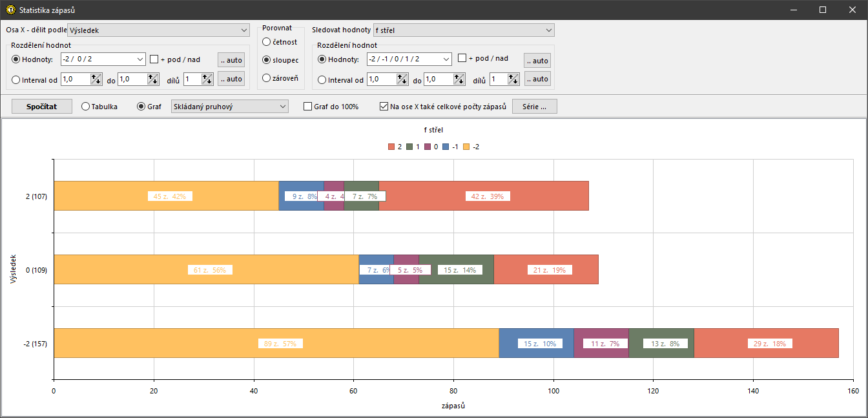The image size is (868, 418).
Task: Click spin arrows of Sledovat hodnoty 'dílů' field
Action: [513, 79]
